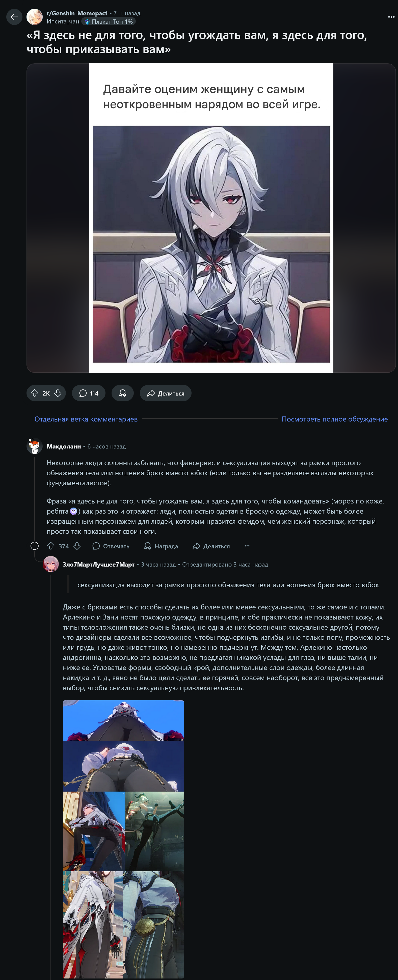398x980 pixels.
Task: Upvote the post with 2K votes
Action: click(35, 393)
